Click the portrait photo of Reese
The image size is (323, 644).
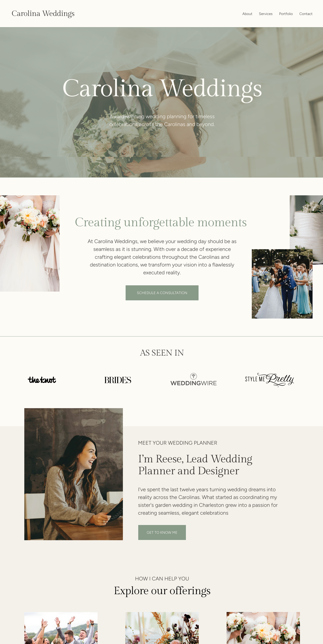pos(73,474)
